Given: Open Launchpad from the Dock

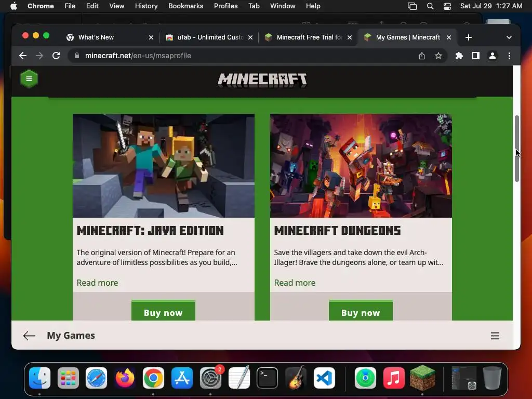Looking at the screenshot, I should [x=68, y=378].
